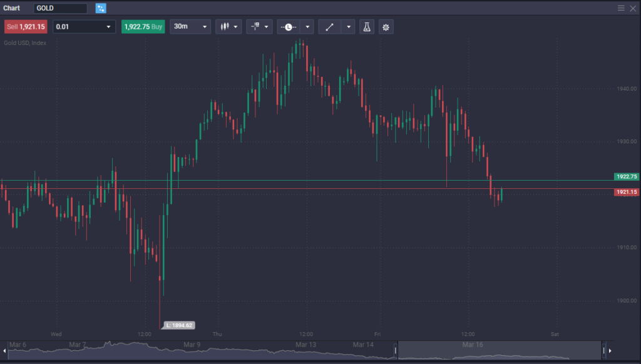Screen dimensions: 641x364
Task: Select the trend line drawing tool
Action: pyautogui.click(x=330, y=26)
